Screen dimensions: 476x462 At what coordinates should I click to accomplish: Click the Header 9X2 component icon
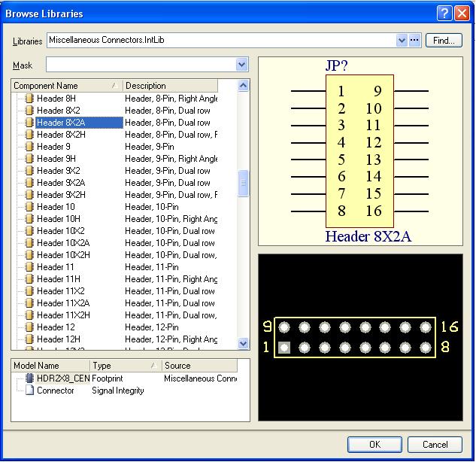29,171
